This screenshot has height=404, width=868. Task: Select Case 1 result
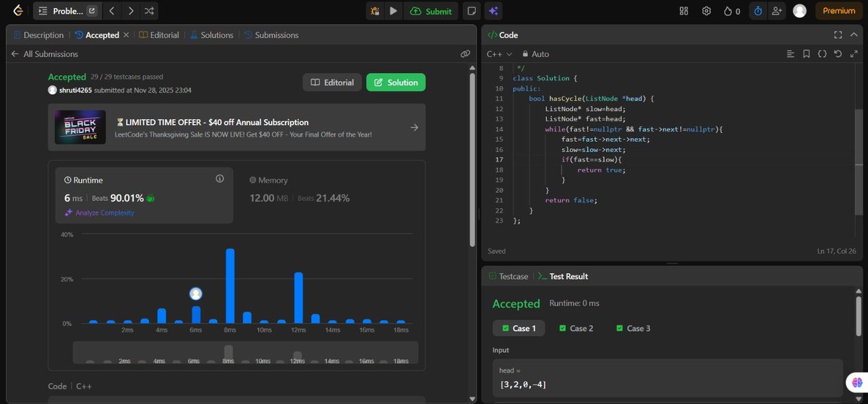[519, 328]
